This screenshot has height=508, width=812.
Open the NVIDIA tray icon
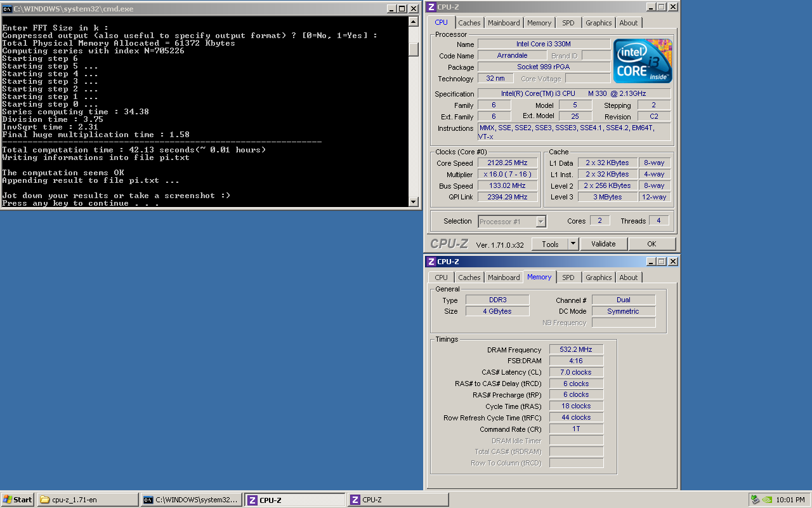pyautogui.click(x=766, y=499)
